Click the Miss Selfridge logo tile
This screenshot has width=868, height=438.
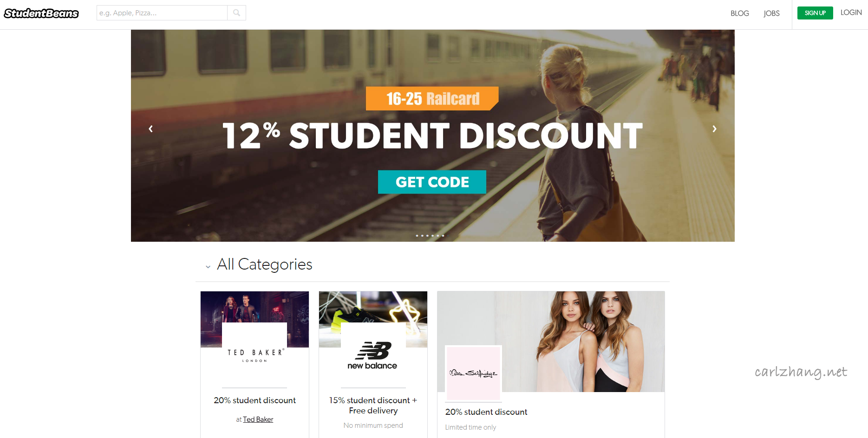coord(473,374)
